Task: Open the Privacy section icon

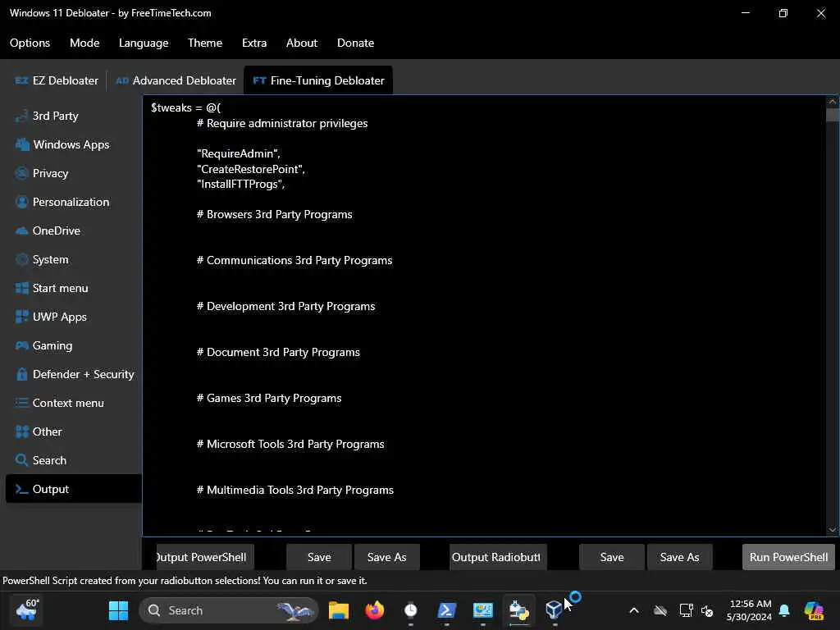Action: click(x=22, y=173)
